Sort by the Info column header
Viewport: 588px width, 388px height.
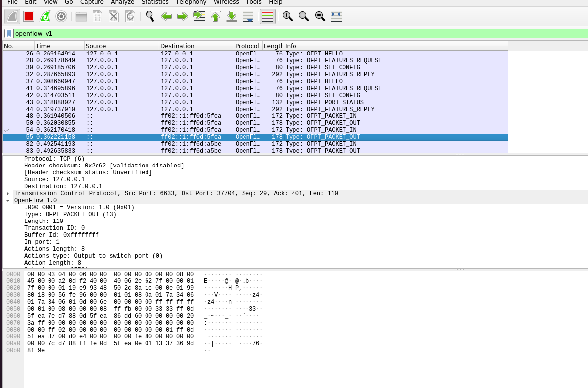coord(396,46)
